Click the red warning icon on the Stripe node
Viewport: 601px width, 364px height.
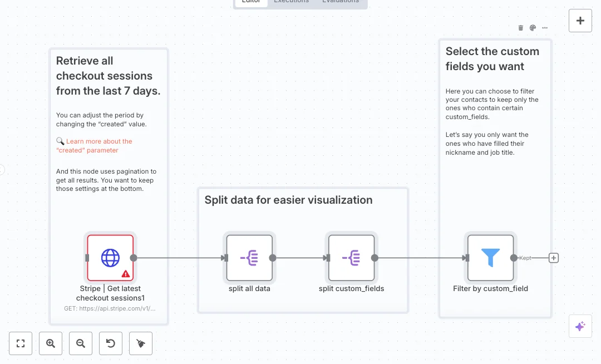[x=126, y=273]
